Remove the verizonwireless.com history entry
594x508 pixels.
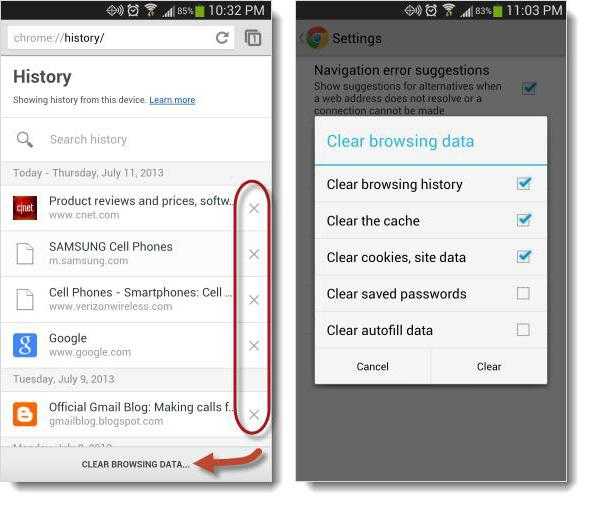pyautogui.click(x=254, y=300)
